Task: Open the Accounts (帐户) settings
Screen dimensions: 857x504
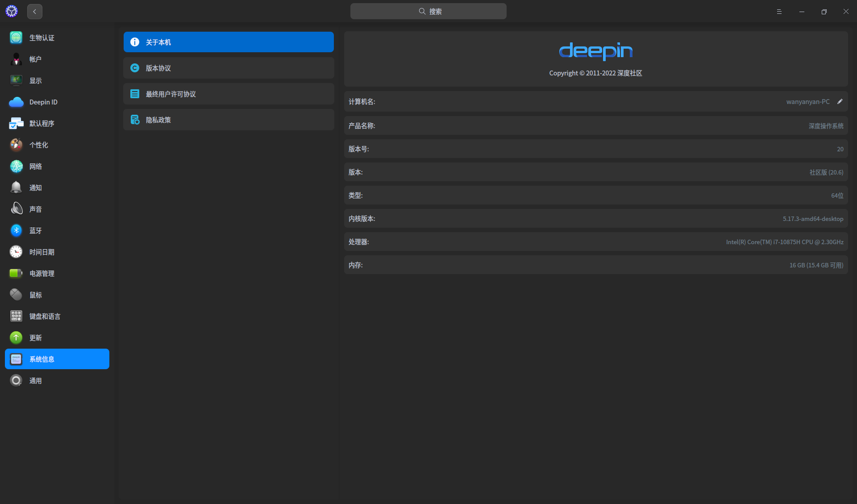Action: coord(35,59)
